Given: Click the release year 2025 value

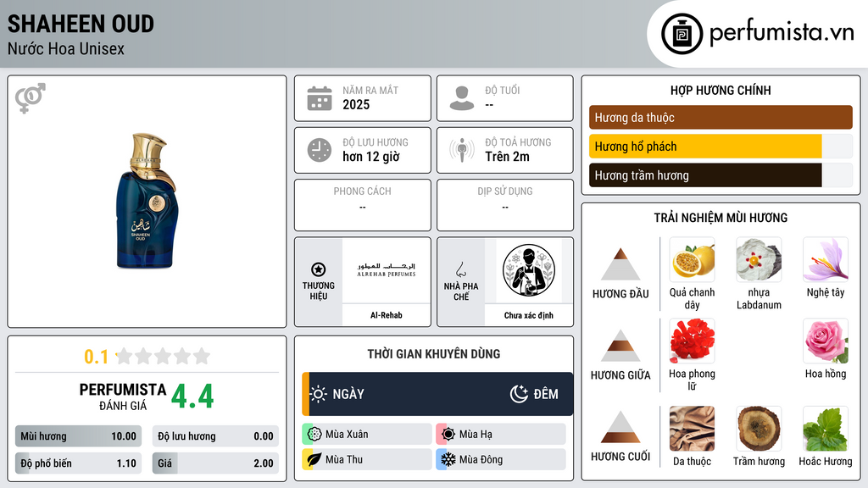Looking at the screenshot, I should 356,104.
